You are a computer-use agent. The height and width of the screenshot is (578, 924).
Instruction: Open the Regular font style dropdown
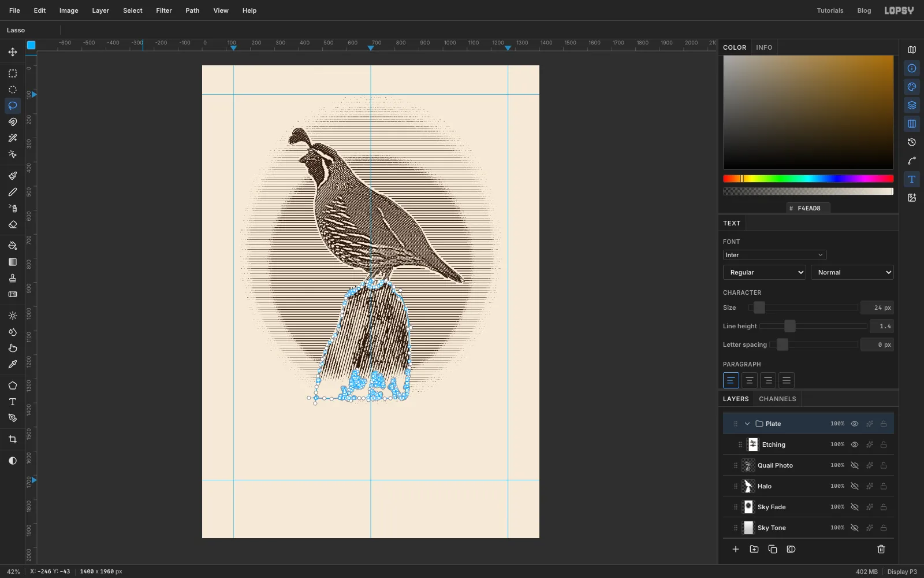click(765, 272)
